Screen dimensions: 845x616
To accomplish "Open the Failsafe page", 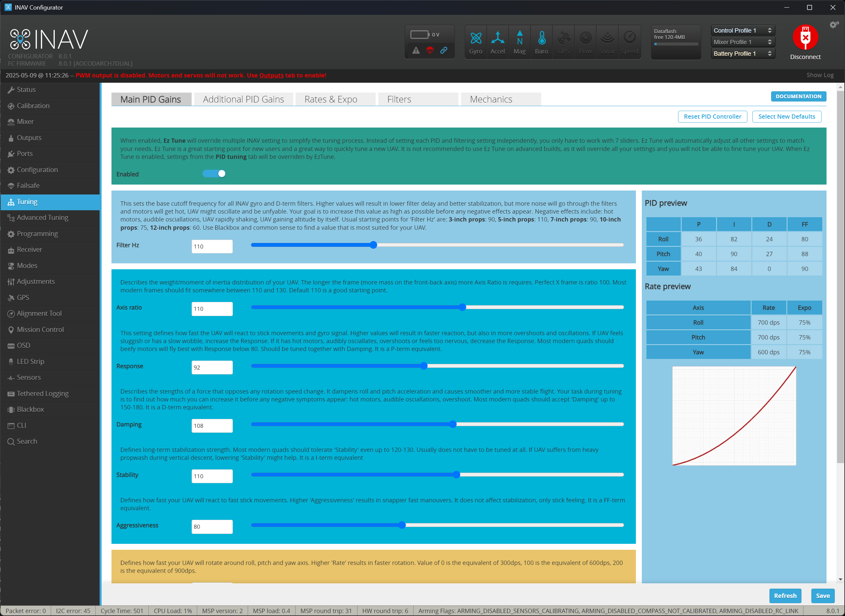I will (50, 186).
